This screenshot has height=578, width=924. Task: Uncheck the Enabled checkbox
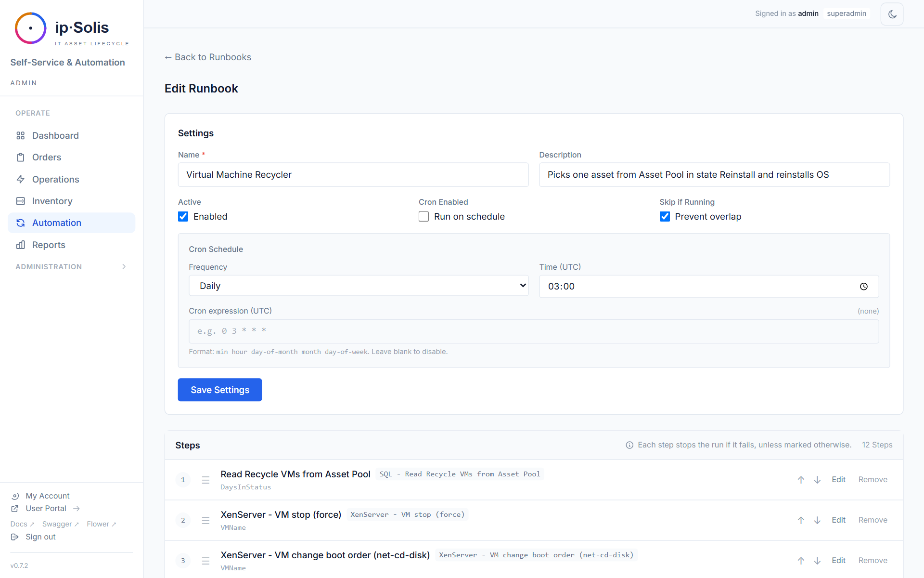pos(183,217)
